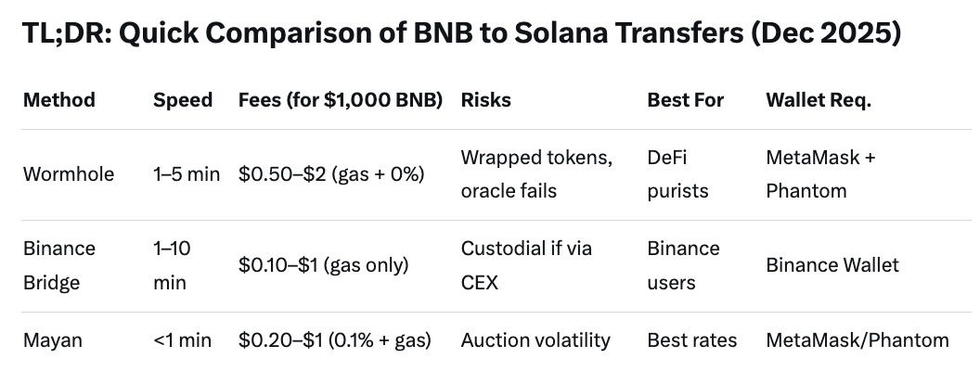The width and height of the screenshot is (980, 371).
Task: Click the Method column header
Action: (58, 100)
